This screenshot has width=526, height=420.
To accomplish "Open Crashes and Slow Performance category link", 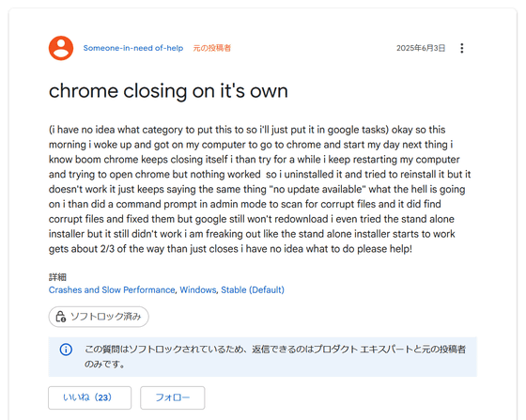I will point(112,289).
